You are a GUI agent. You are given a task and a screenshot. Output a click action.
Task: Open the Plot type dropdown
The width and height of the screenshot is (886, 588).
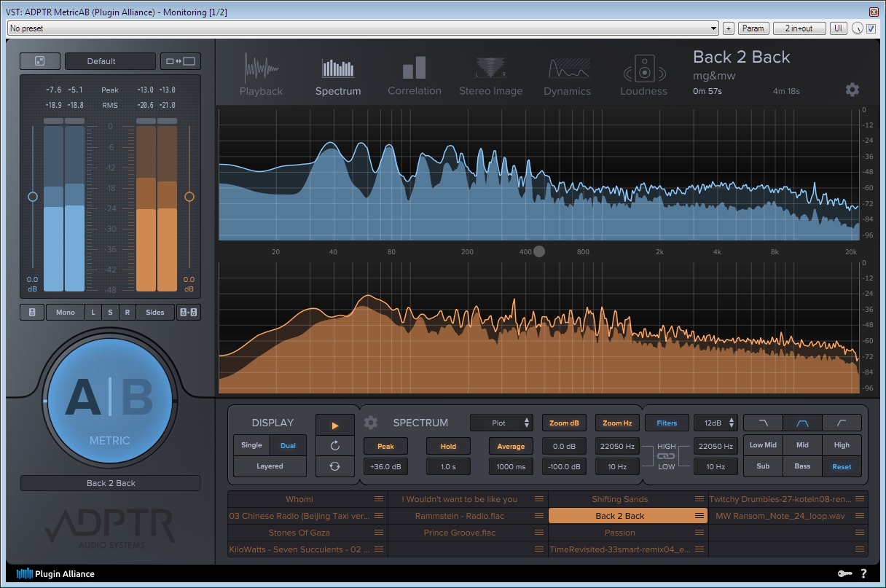tap(501, 423)
